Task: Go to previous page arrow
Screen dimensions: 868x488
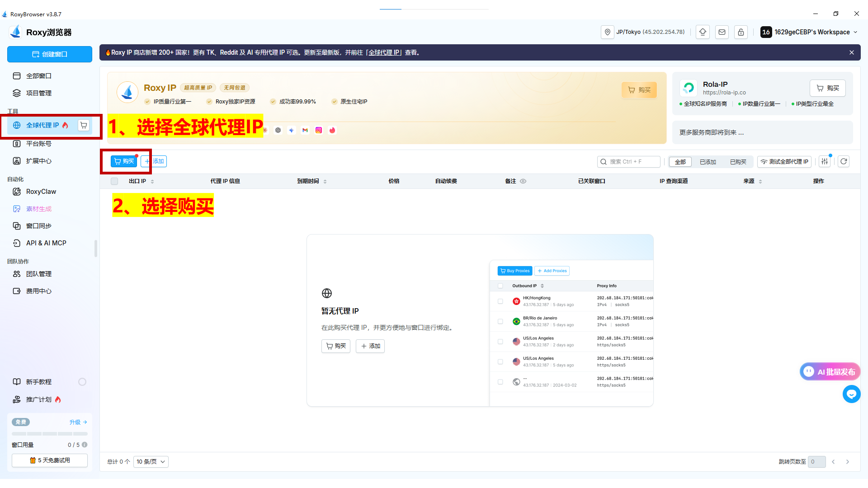Action: coord(833,462)
